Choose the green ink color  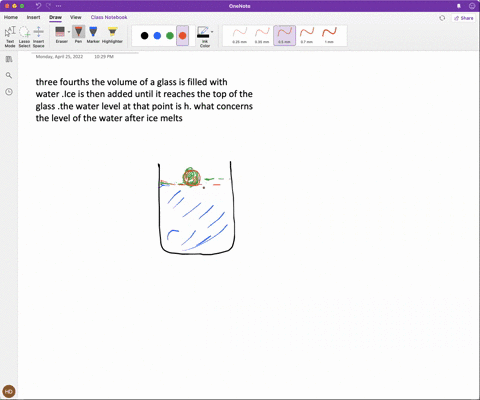[170, 35]
